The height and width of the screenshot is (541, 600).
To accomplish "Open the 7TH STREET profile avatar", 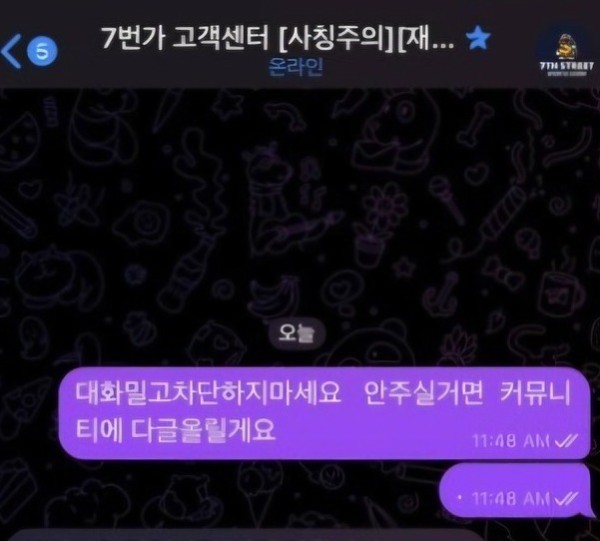I will pos(566,52).
